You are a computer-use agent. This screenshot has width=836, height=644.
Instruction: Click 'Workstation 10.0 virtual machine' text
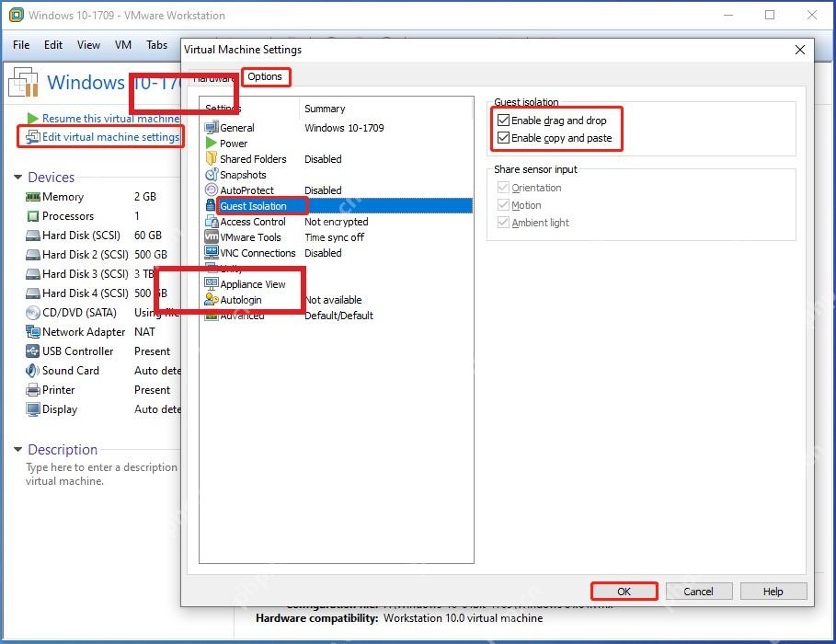click(463, 618)
